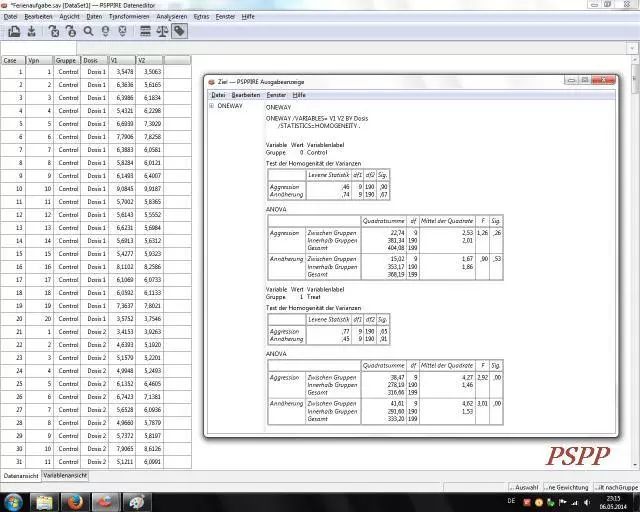Click the Dosis 2 cell in row 21

pyautogui.click(x=94, y=332)
